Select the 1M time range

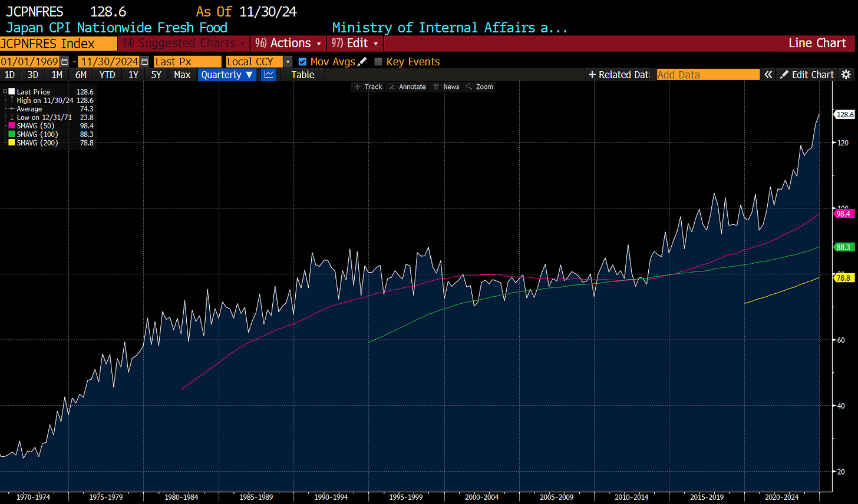coord(57,75)
